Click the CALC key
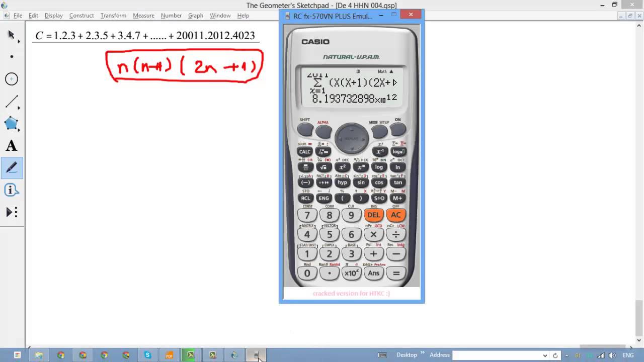The image size is (644, 362). tap(305, 151)
